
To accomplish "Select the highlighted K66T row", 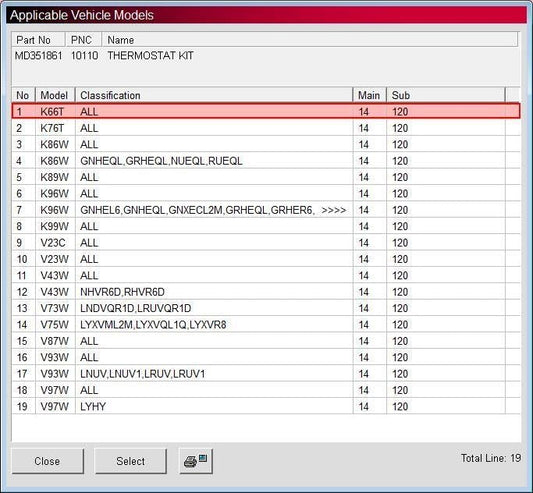I will [x=266, y=111].
